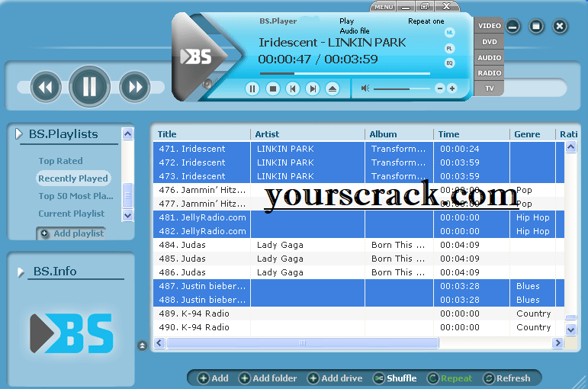The height and width of the screenshot is (389, 588).
Task: Toggle Shuffle mode
Action: tap(395, 378)
